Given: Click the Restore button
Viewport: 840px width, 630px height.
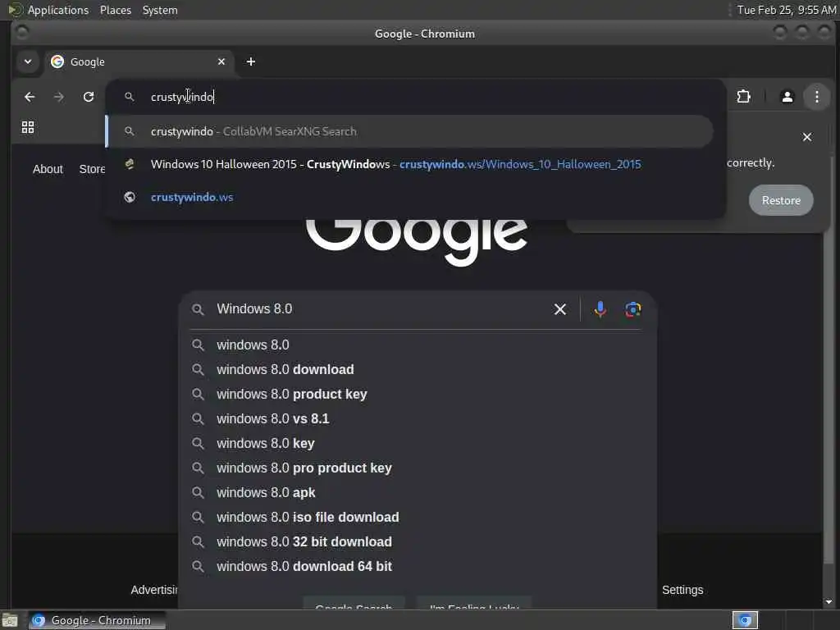Looking at the screenshot, I should [x=781, y=200].
